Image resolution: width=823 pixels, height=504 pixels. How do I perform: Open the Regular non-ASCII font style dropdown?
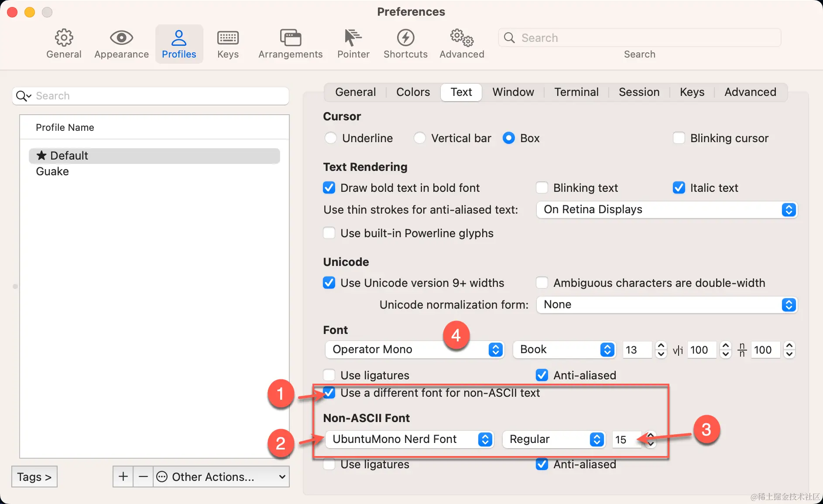click(554, 439)
